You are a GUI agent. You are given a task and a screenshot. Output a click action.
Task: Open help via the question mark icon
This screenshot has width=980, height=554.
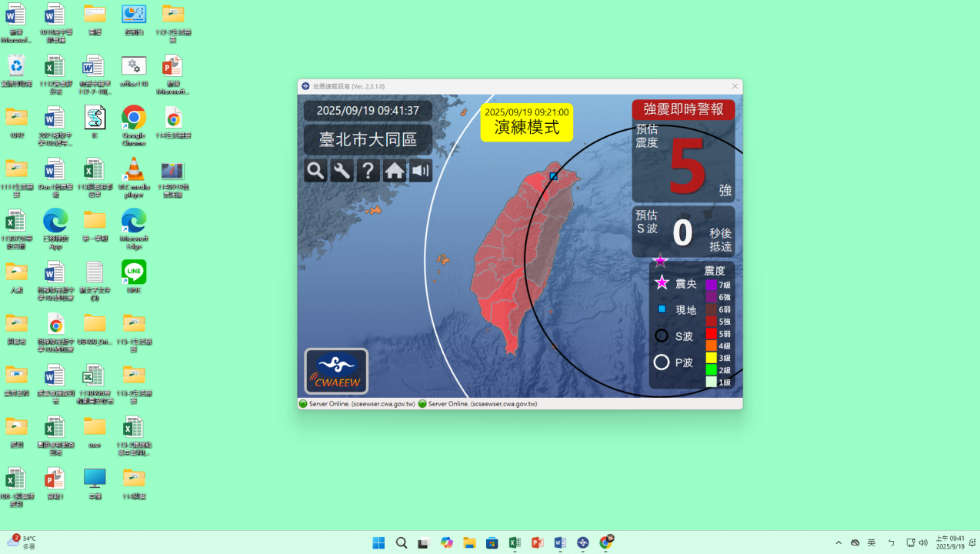point(368,171)
